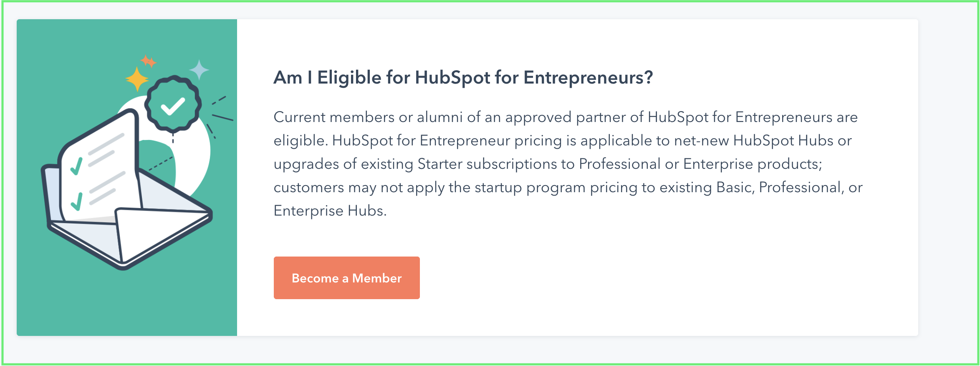This screenshot has height=366, width=980.
Task: Click the upper green checkmark on the checklist
Action: pyautogui.click(x=76, y=166)
